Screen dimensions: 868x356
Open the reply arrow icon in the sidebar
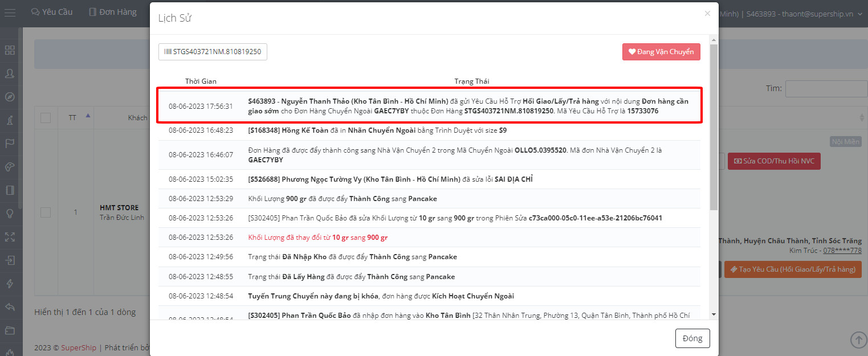point(10,307)
